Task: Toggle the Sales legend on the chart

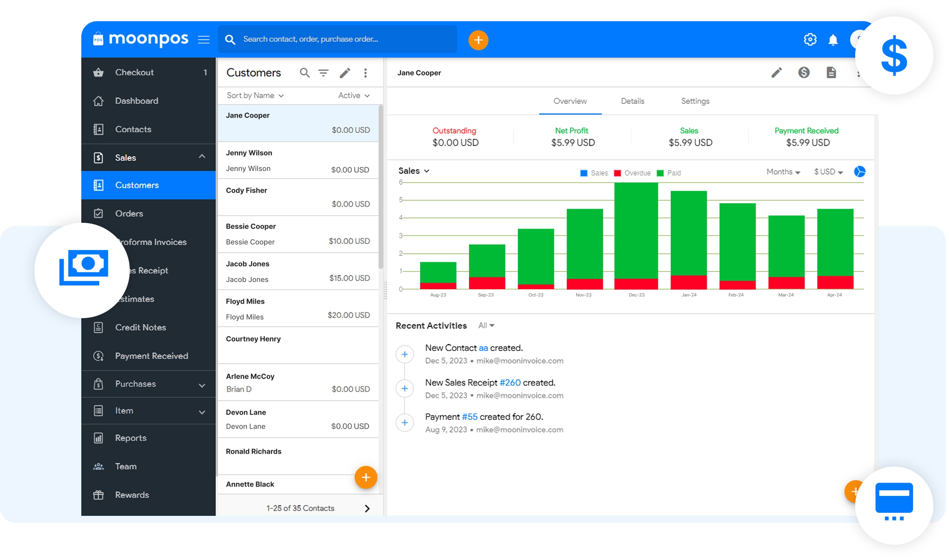Action: pyautogui.click(x=594, y=173)
